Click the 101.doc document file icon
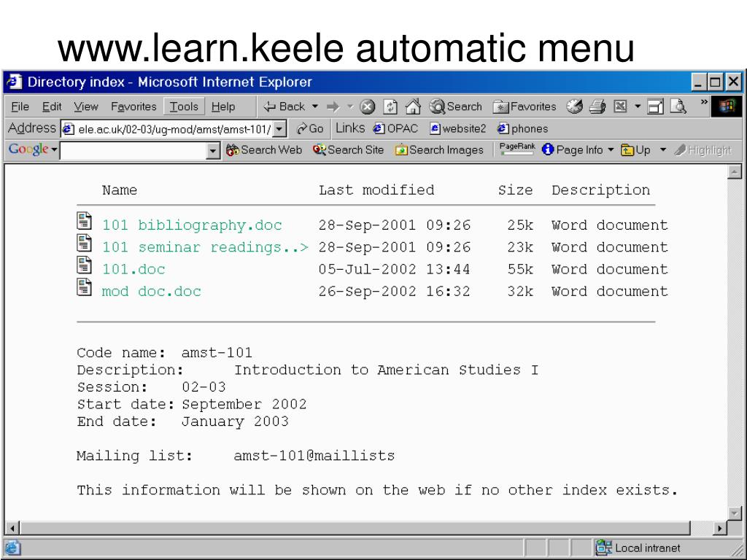 (x=85, y=265)
